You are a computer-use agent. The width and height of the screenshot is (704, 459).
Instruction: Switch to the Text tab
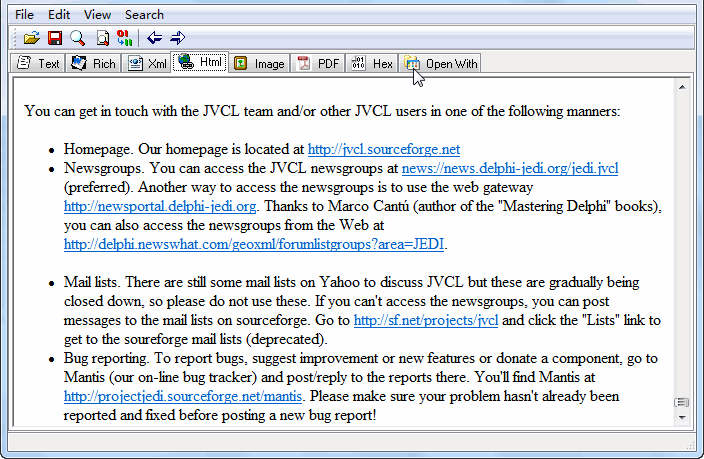pos(38,64)
